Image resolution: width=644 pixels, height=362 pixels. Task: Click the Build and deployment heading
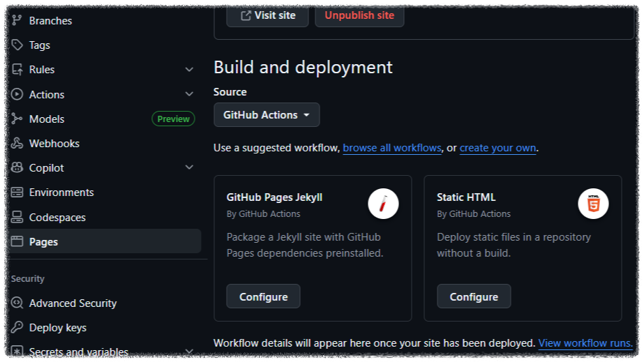(x=303, y=68)
